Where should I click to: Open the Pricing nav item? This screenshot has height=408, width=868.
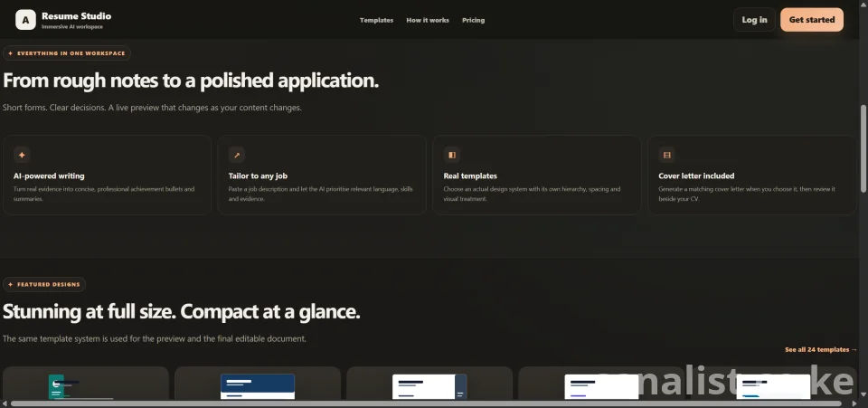pos(473,20)
